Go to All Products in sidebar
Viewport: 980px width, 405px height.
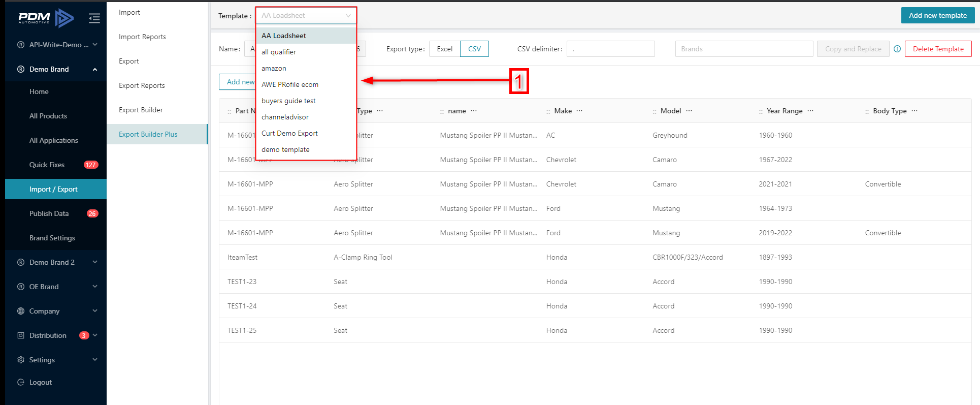tap(56, 116)
